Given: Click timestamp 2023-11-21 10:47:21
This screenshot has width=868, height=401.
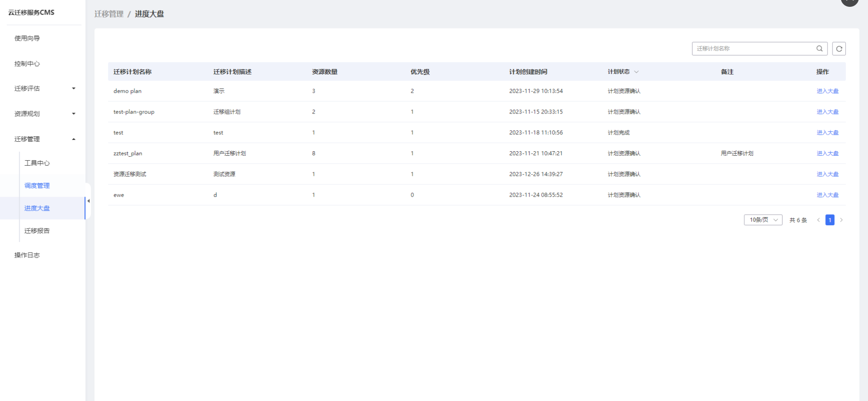Looking at the screenshot, I should pos(536,153).
